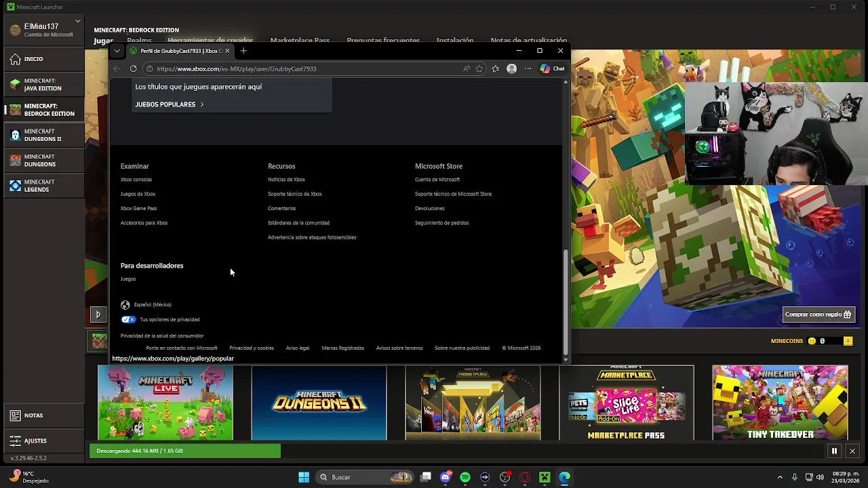
Task: Click the Xbox page vertical scrollbar
Action: (566, 302)
